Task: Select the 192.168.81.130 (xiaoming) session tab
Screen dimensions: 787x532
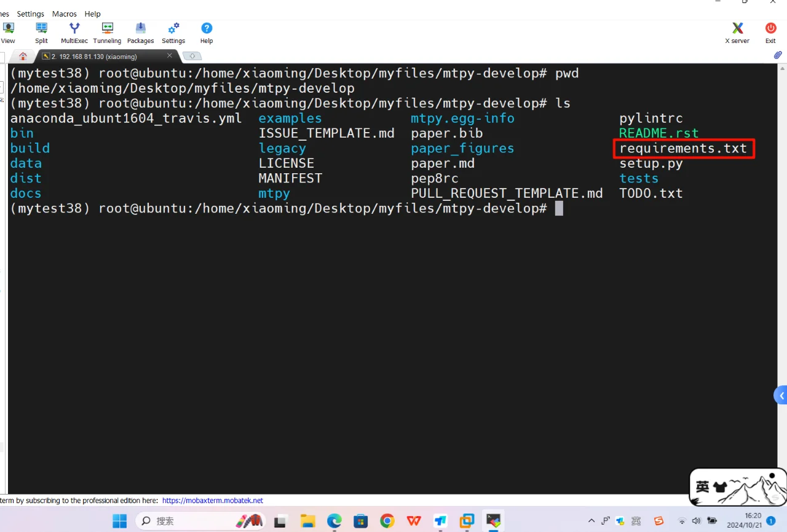Action: (x=98, y=56)
